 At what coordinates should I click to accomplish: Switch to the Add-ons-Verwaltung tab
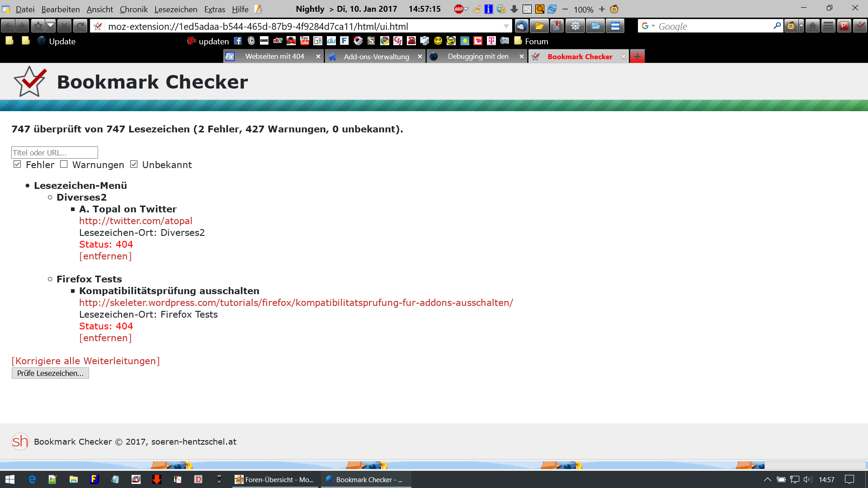(x=376, y=56)
